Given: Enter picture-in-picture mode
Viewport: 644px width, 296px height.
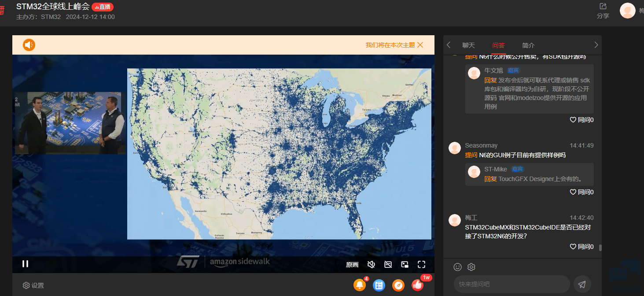Looking at the screenshot, I should (405, 264).
